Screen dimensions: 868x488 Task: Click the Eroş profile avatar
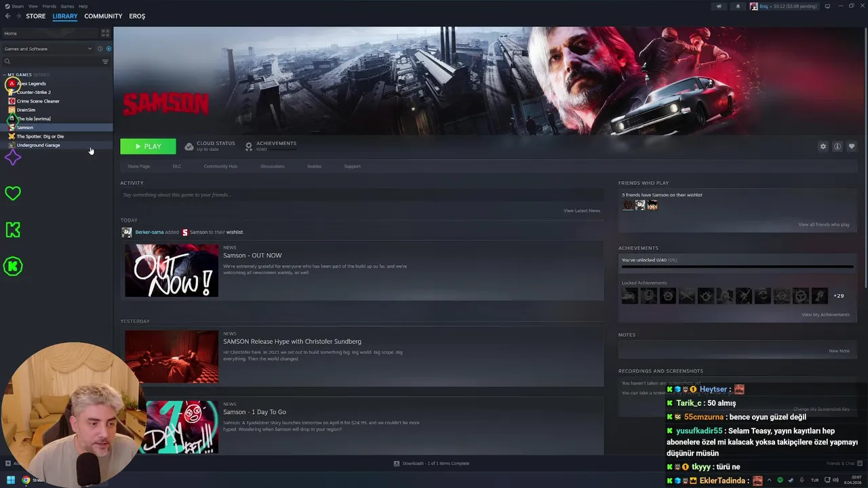pos(753,6)
